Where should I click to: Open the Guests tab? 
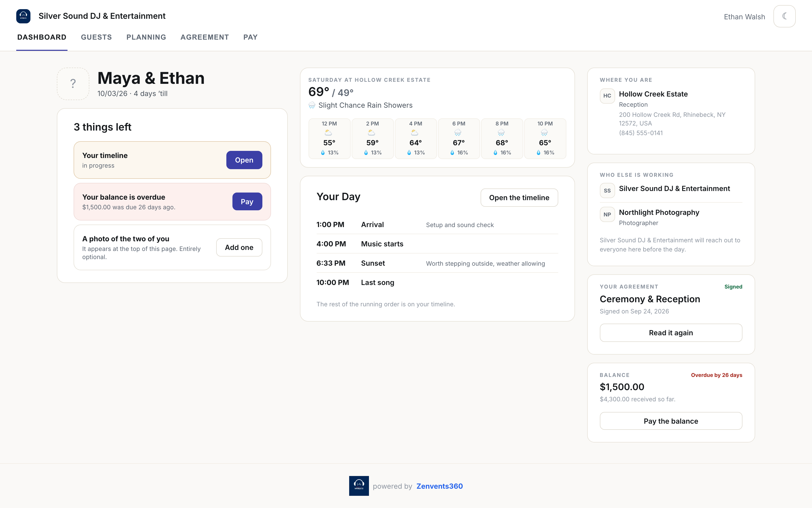tap(96, 37)
